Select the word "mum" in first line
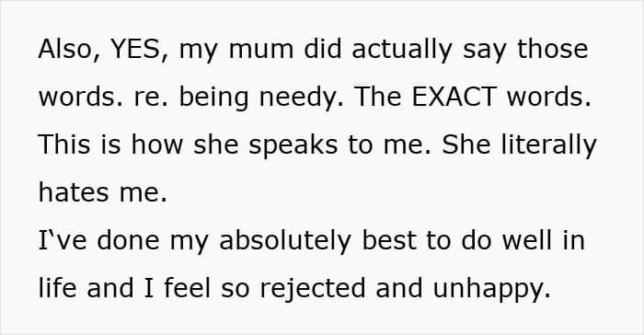The height and width of the screenshot is (335, 644). click(260, 50)
